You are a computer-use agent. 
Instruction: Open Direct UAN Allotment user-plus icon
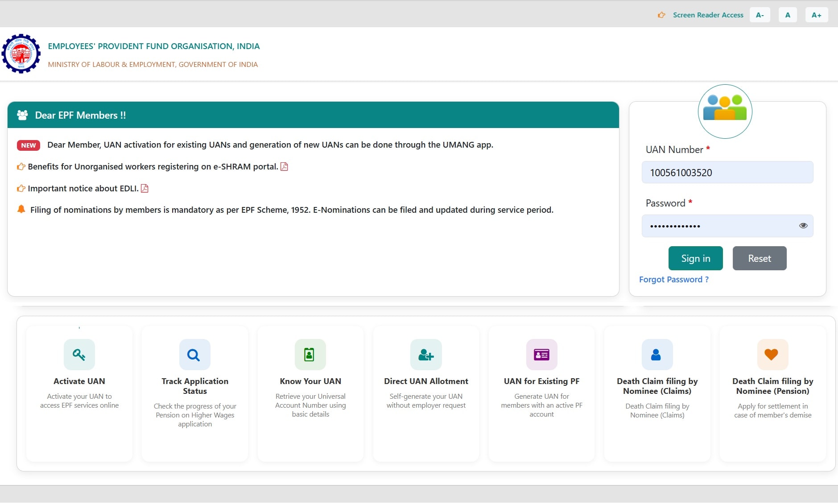click(x=426, y=355)
